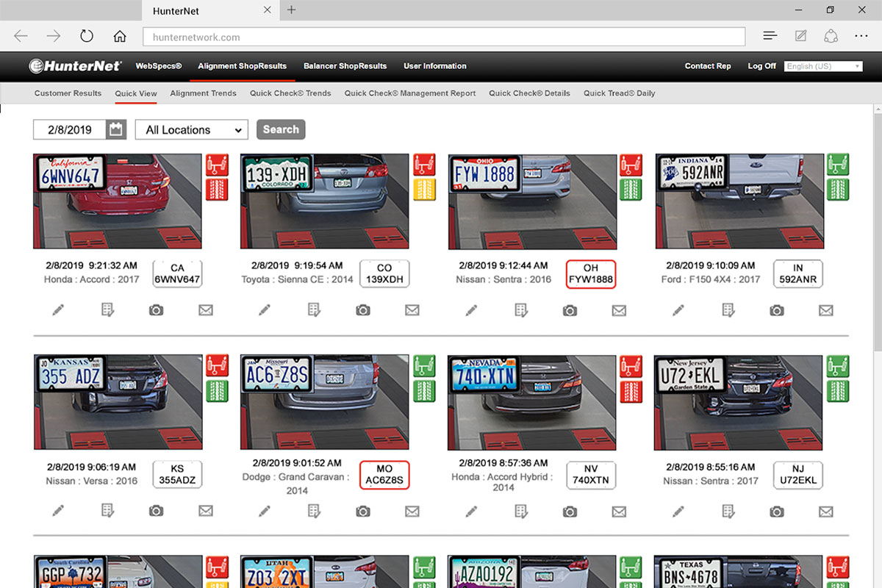882x588 pixels.
Task: View camera photos for Toyota Sienna CE
Action: pos(363,310)
